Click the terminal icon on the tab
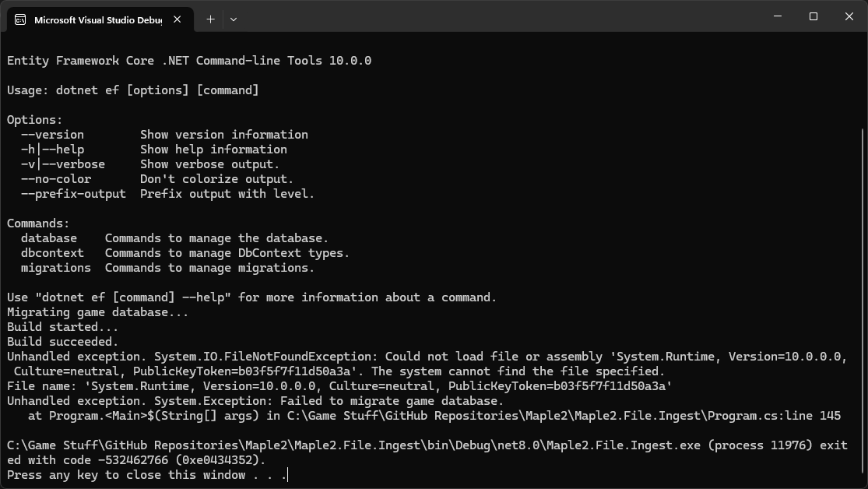This screenshot has height=489, width=868. [x=20, y=19]
